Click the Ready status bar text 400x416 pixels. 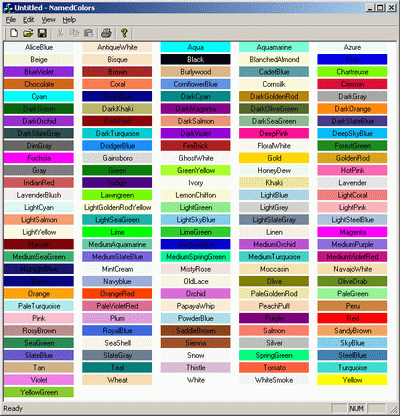pos(13,408)
